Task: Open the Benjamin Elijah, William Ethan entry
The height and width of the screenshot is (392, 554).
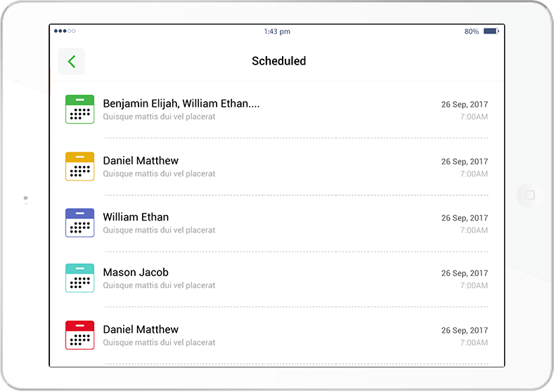Action: pyautogui.click(x=181, y=103)
